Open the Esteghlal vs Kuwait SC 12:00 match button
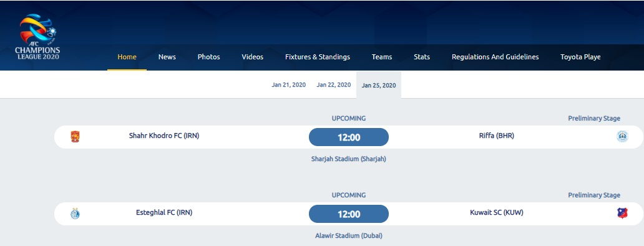The image size is (644, 246). pyautogui.click(x=349, y=214)
